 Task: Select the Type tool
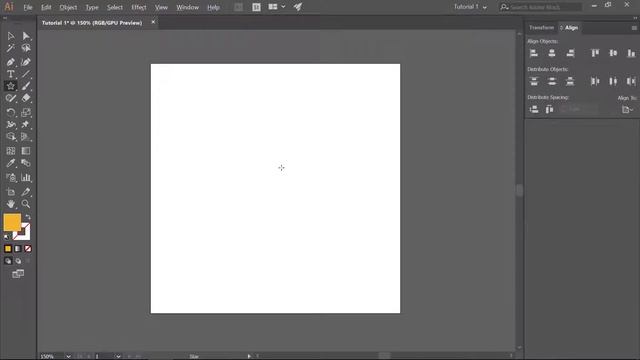[x=11, y=74]
